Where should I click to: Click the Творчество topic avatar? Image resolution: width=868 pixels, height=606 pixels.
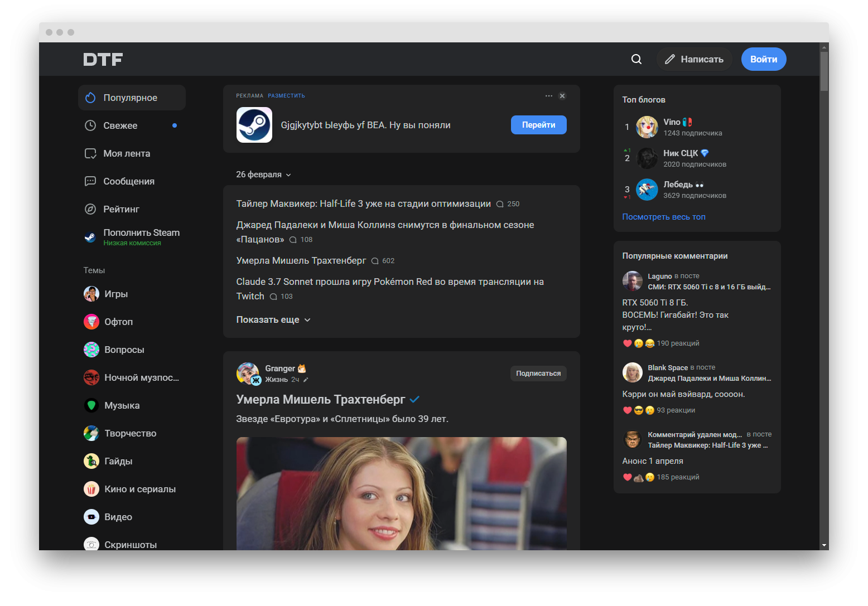click(91, 433)
